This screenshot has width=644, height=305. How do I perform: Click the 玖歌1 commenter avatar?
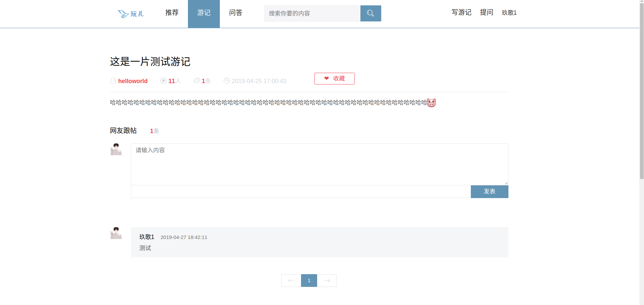point(116,233)
